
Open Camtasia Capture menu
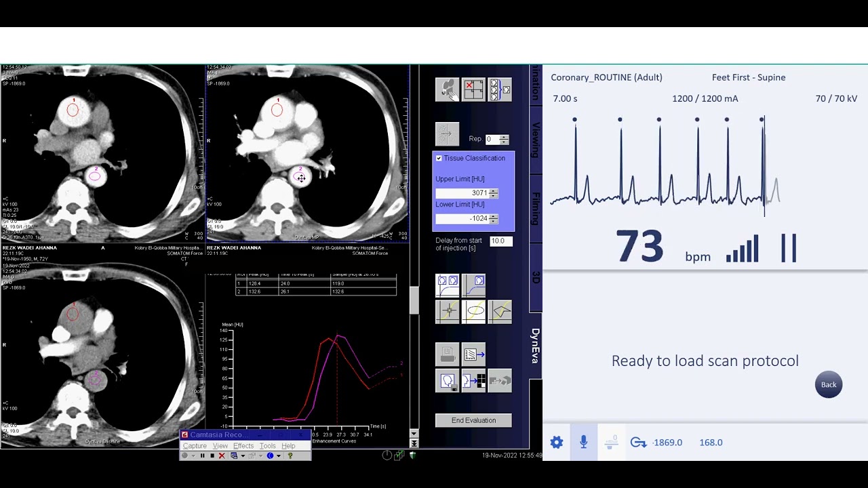click(195, 446)
